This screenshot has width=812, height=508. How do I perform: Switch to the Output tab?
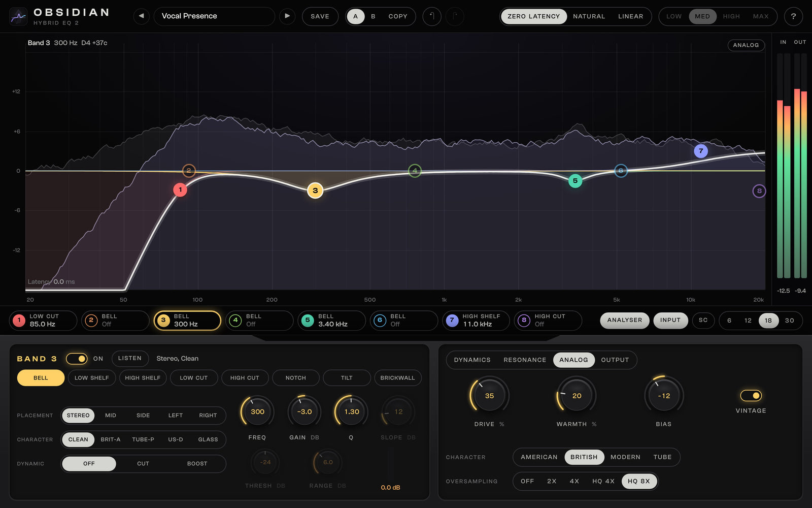pos(615,360)
